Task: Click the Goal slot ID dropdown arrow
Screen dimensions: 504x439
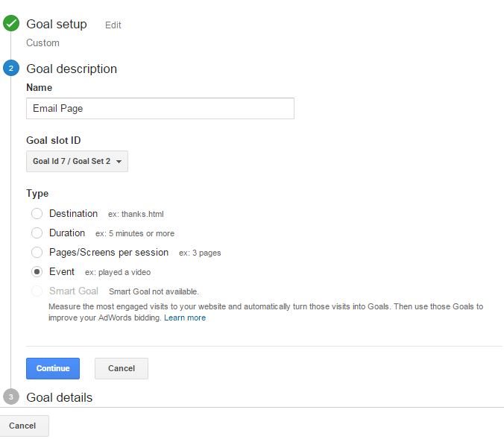Action: tap(119, 161)
